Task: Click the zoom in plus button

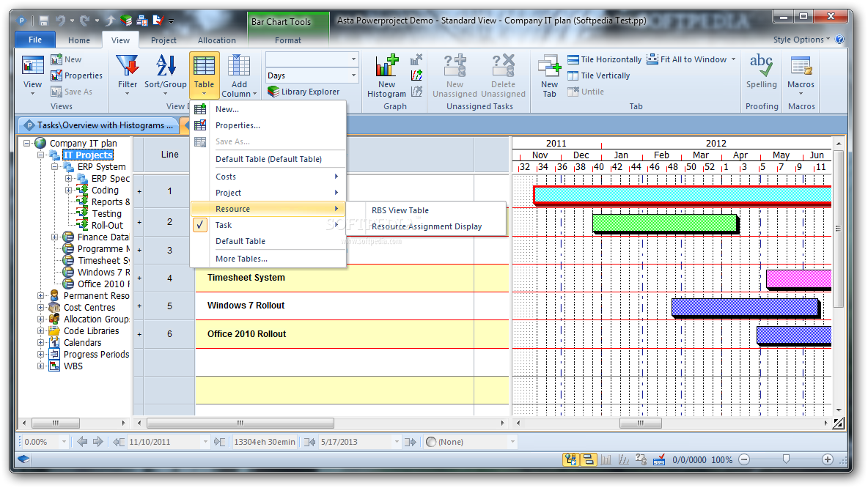Action: (827, 459)
